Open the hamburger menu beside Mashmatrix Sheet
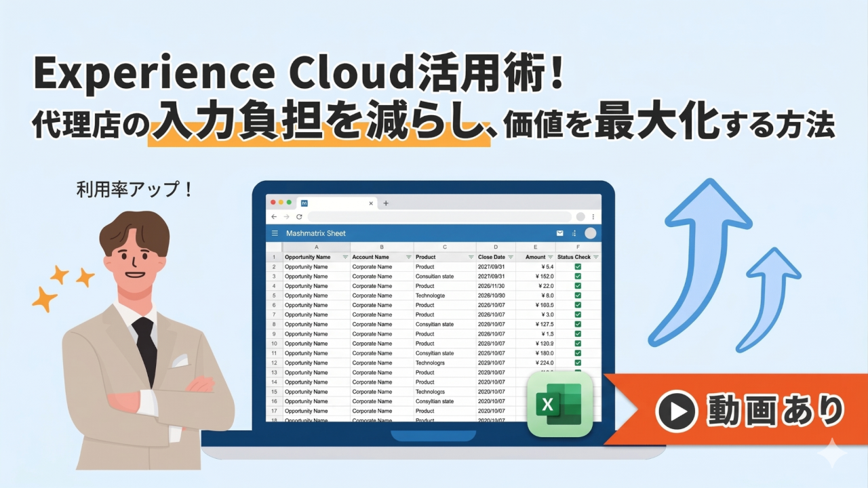This screenshot has width=868, height=488. click(x=275, y=233)
